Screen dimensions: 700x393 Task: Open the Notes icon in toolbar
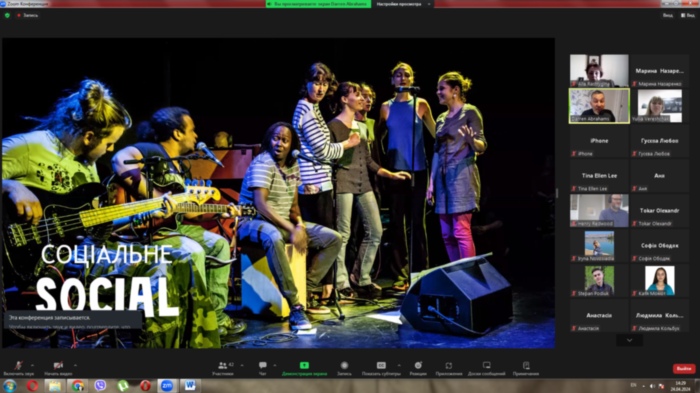pos(526,368)
